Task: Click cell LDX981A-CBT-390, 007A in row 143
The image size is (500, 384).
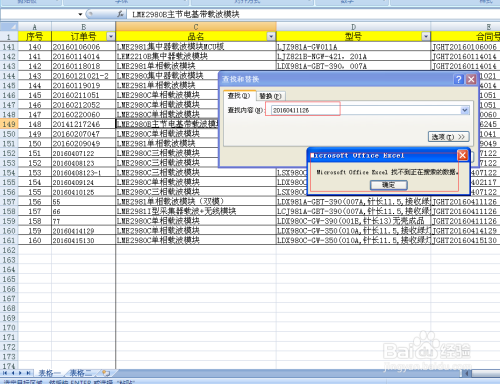Action: click(353, 66)
